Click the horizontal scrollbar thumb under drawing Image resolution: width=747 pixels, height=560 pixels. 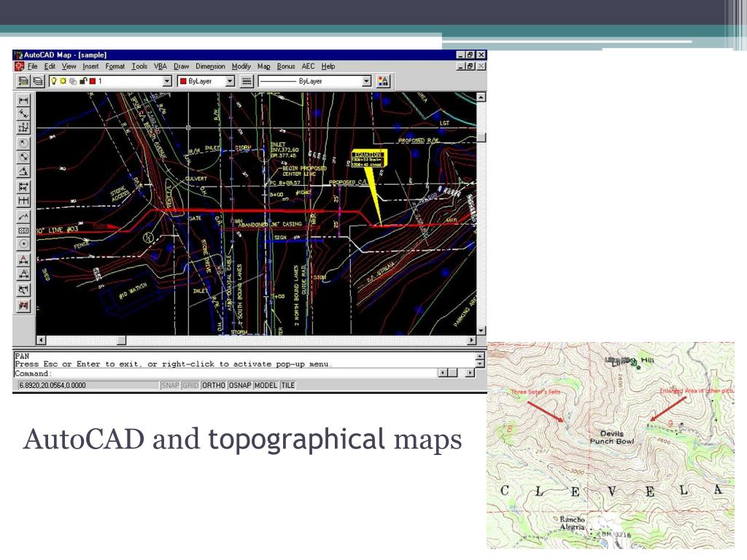click(122, 340)
